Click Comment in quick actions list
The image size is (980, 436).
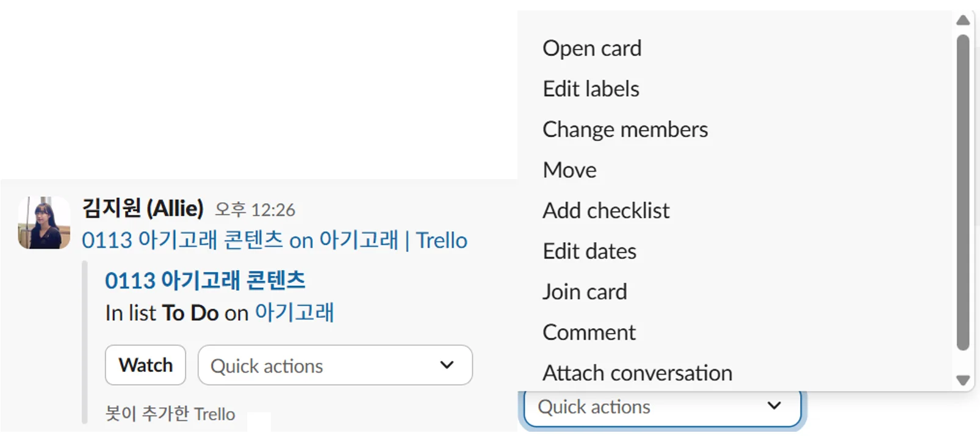589,332
